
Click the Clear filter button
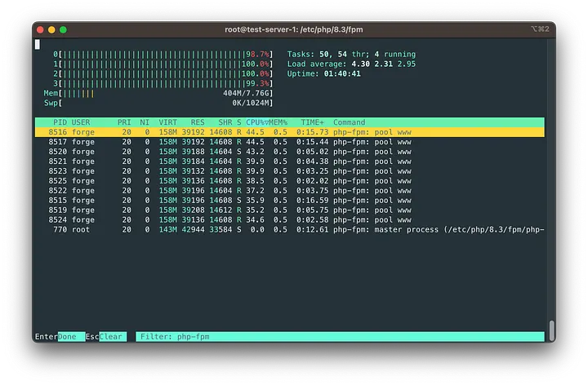point(113,337)
